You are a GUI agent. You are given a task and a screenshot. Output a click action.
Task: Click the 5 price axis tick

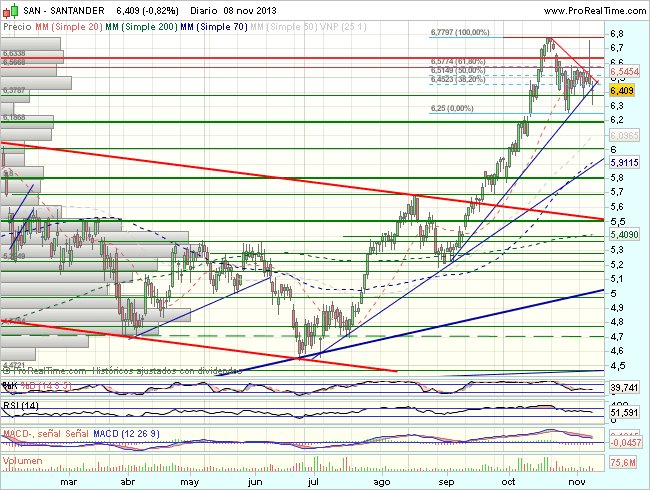point(614,294)
